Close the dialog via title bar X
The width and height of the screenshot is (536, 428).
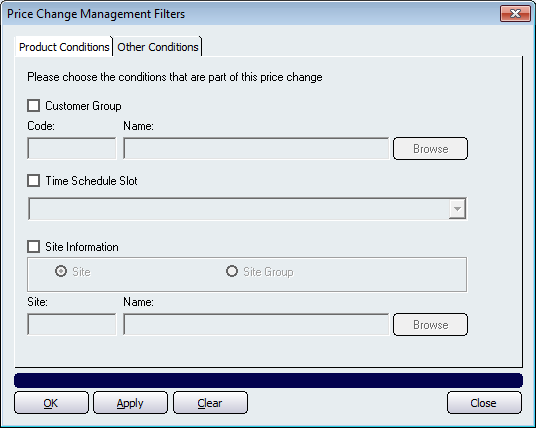[x=515, y=13]
